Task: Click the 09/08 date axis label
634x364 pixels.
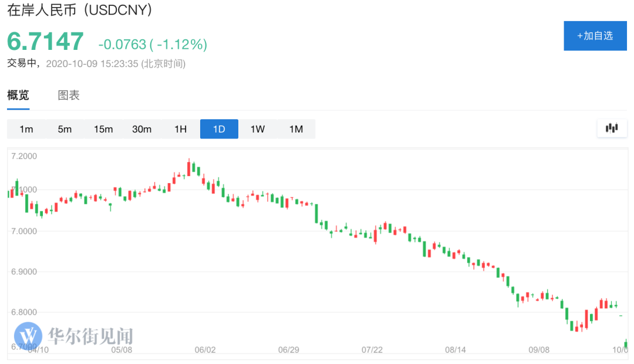Action: click(539, 350)
